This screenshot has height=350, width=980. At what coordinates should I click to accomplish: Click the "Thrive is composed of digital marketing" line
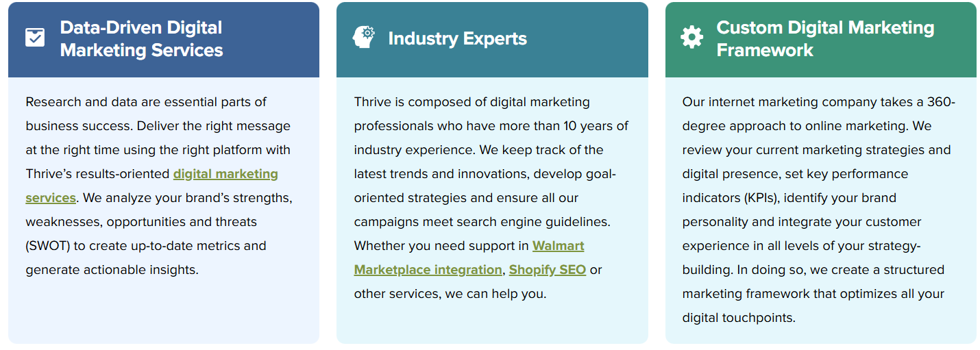471,102
